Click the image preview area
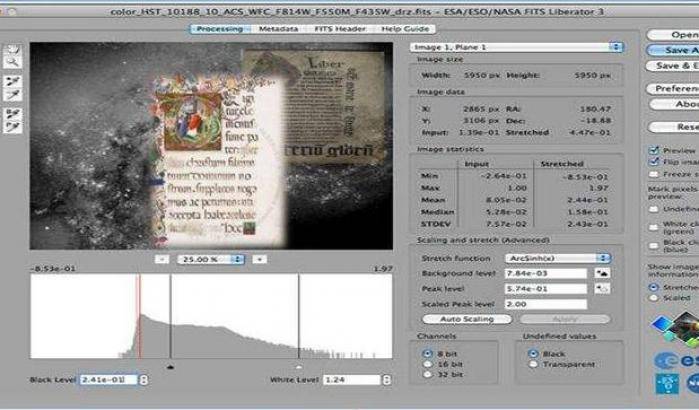The image size is (699, 410). (x=211, y=146)
